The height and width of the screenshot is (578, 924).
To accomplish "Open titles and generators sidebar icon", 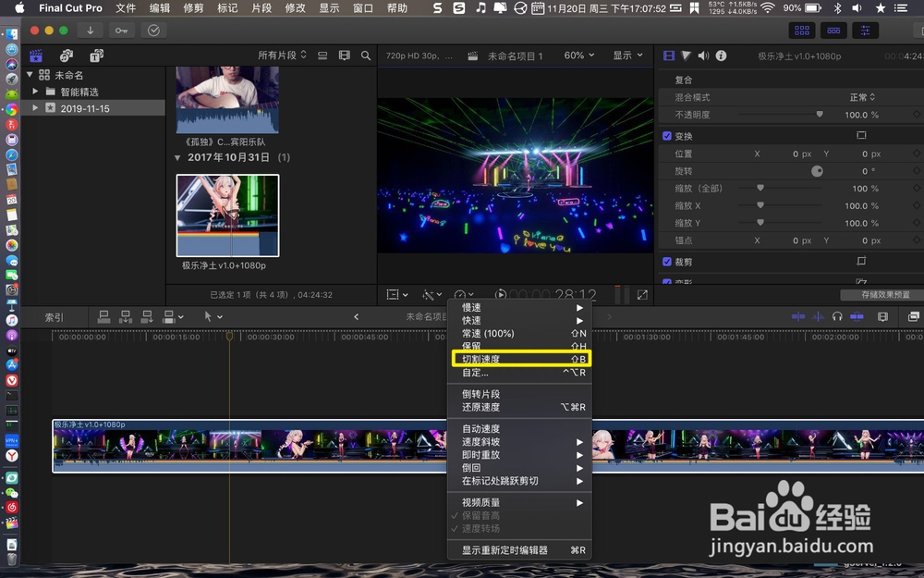I will point(96,55).
